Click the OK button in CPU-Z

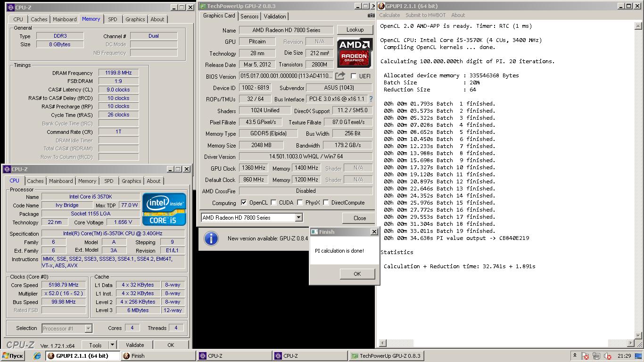click(x=171, y=345)
